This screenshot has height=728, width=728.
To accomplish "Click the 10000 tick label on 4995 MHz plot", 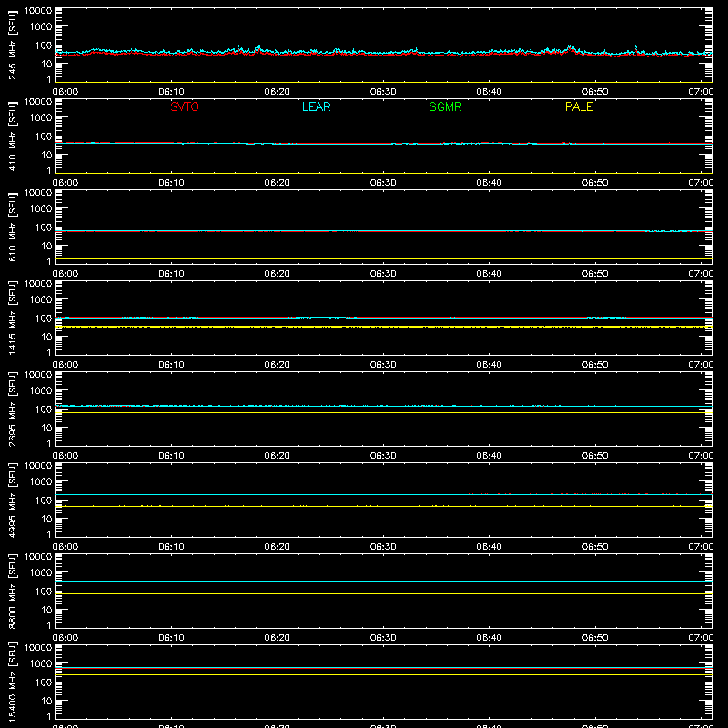I will click(38, 466).
